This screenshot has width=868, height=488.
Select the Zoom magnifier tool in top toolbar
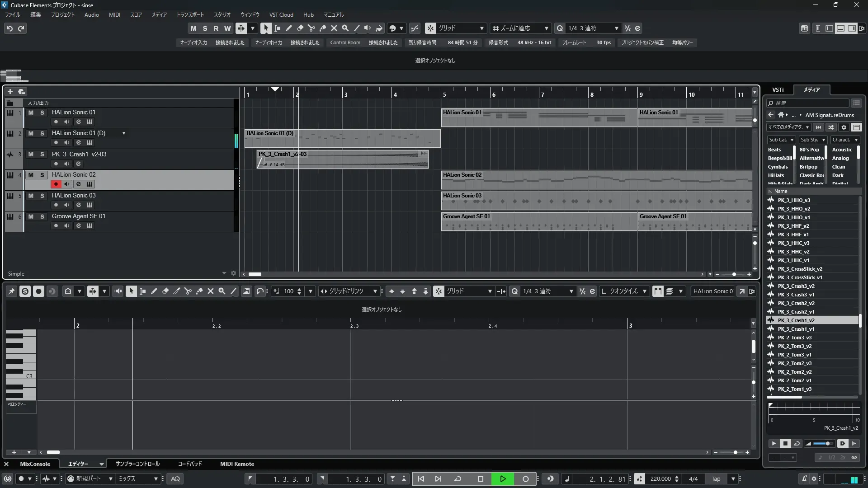[345, 28]
